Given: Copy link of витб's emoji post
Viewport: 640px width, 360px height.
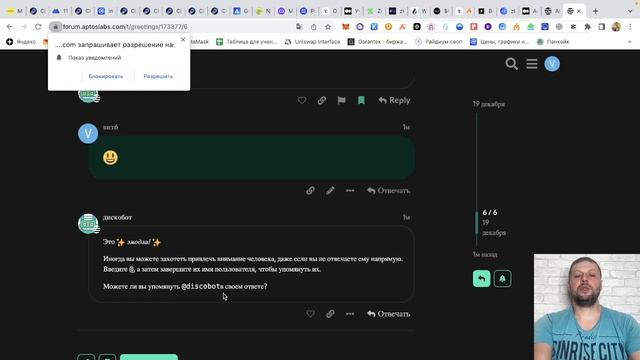Looking at the screenshot, I should point(310,191).
